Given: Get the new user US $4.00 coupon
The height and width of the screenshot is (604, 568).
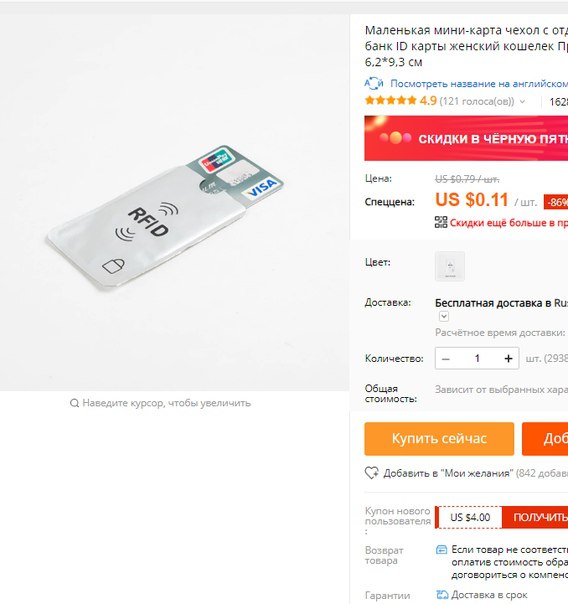Looking at the screenshot, I should (x=535, y=517).
